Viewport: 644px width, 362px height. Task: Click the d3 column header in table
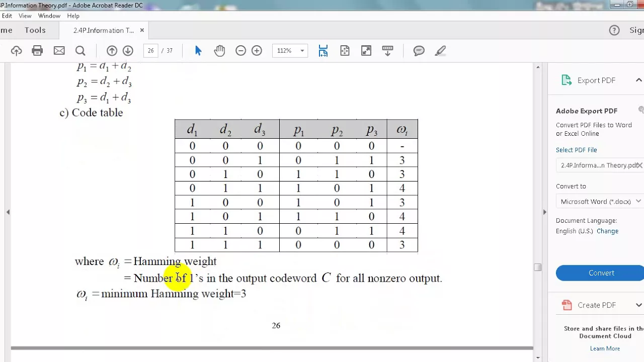pyautogui.click(x=260, y=130)
